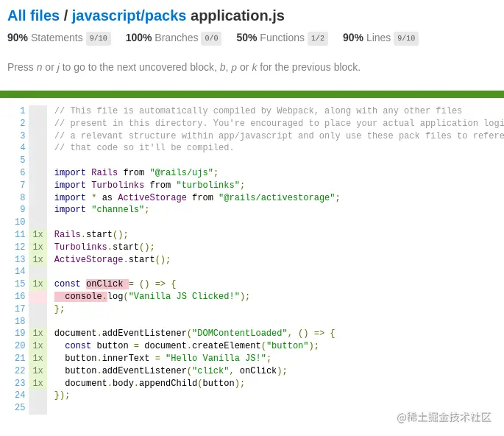Click the 1x hit count on line 19
This screenshot has width=504, height=436.
[x=38, y=333]
